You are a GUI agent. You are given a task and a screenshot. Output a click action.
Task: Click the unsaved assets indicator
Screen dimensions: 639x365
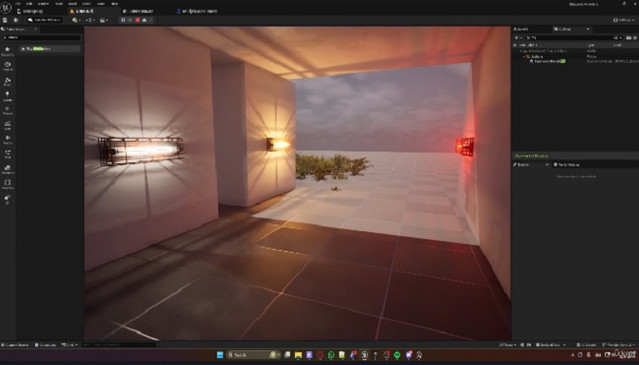click(x=586, y=345)
